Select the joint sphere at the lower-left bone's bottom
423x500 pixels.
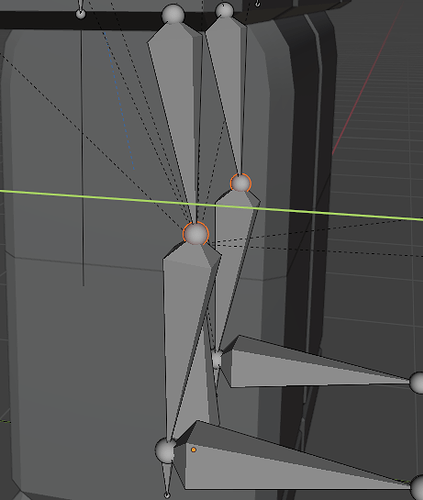(165, 450)
